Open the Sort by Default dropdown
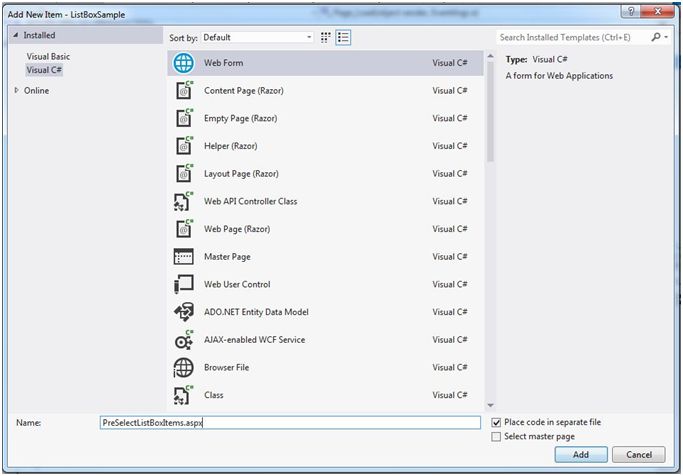The width and height of the screenshot is (683, 476). 257,37
